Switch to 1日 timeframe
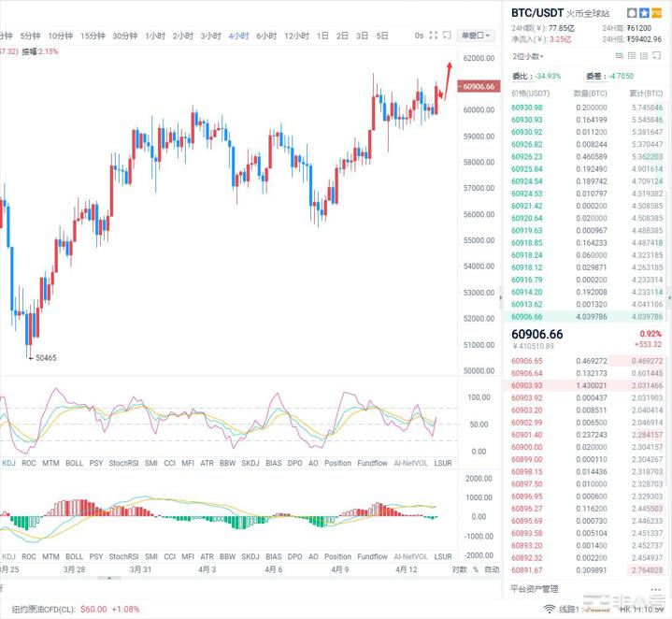 [322, 36]
